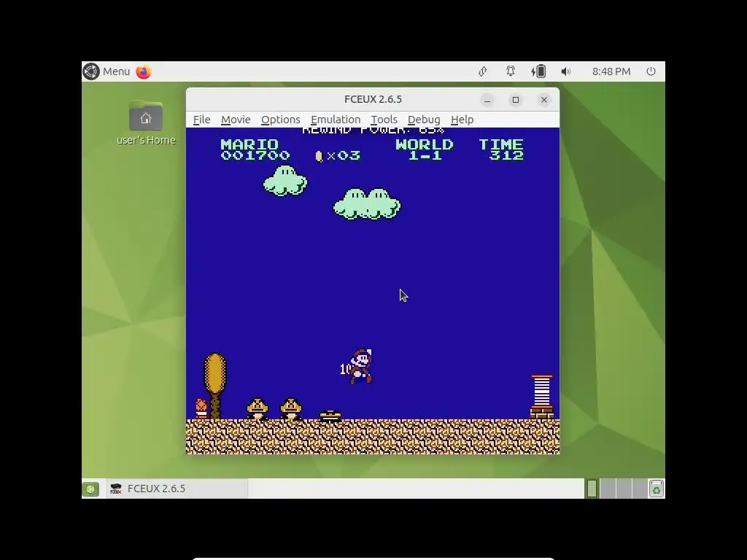Screen dimensions: 747x560
Task: Open the power/session menu icon
Action: [x=651, y=71]
